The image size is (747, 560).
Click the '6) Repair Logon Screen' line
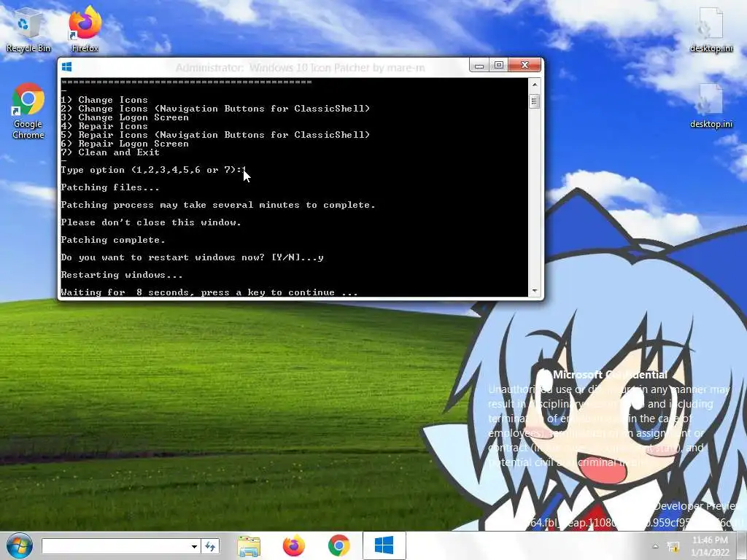click(x=125, y=144)
